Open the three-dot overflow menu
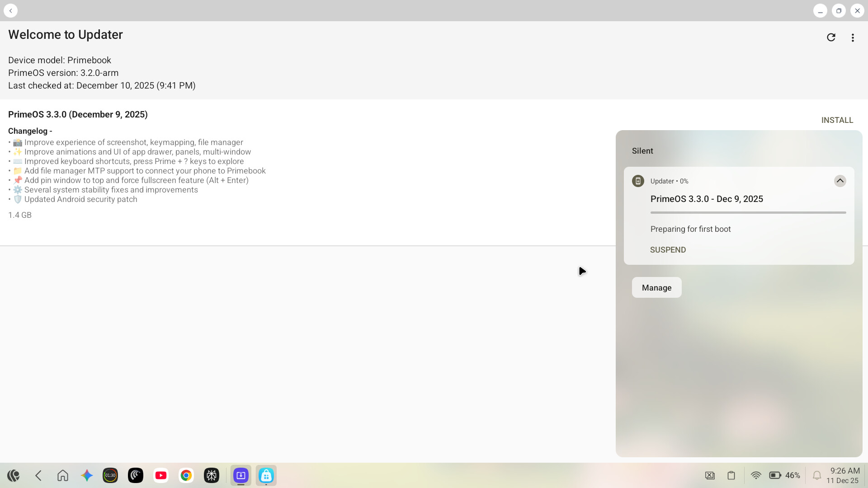The image size is (868, 488). (853, 38)
